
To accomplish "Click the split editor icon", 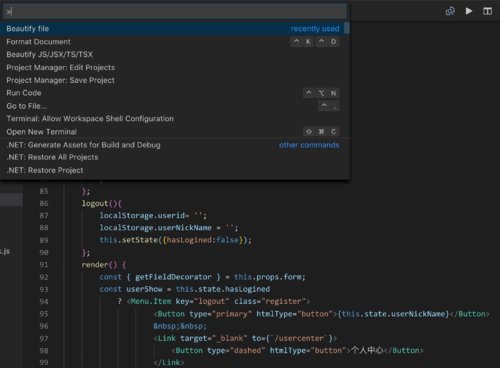I will (487, 11).
